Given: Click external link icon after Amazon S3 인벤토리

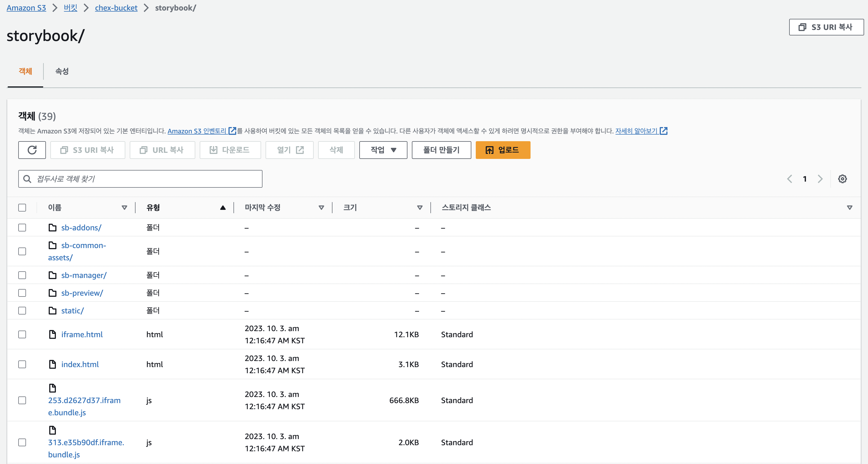Looking at the screenshot, I should 232,131.
